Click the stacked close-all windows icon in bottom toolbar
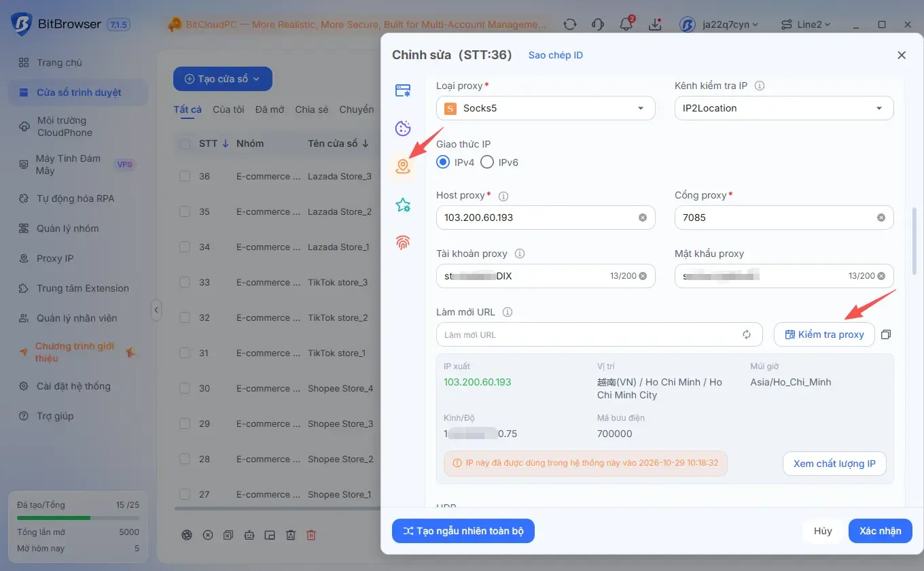This screenshot has width=924, height=571. pos(228,535)
